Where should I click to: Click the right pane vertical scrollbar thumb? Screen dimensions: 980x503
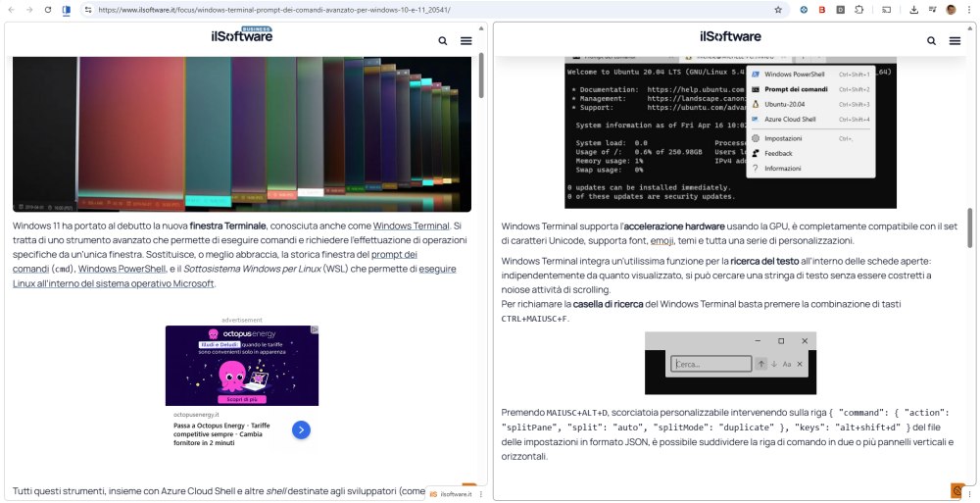click(970, 228)
